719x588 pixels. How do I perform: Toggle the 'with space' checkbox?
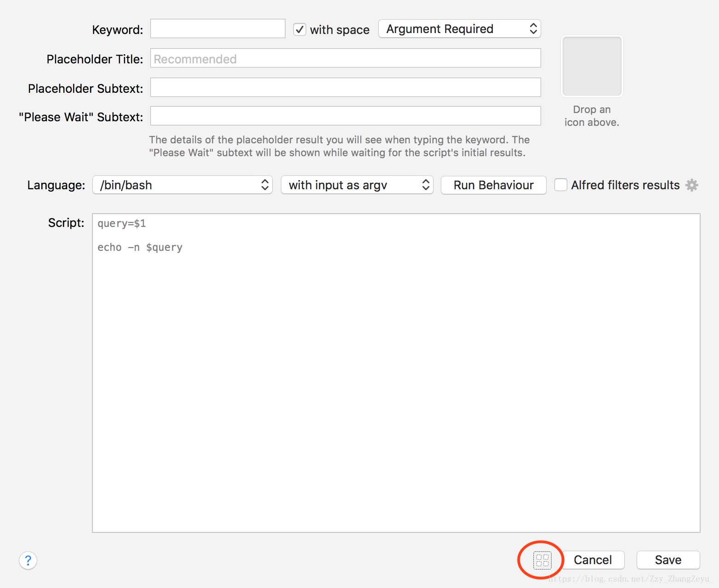[x=300, y=30]
